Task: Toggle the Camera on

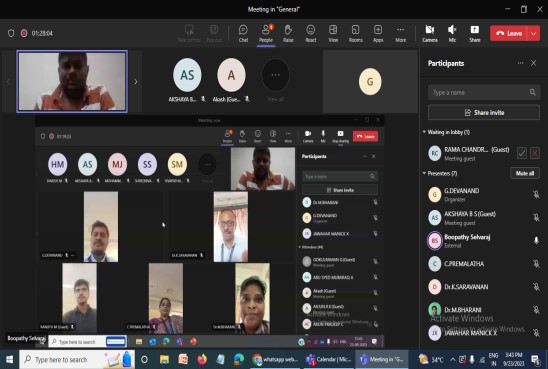Action: (430, 33)
